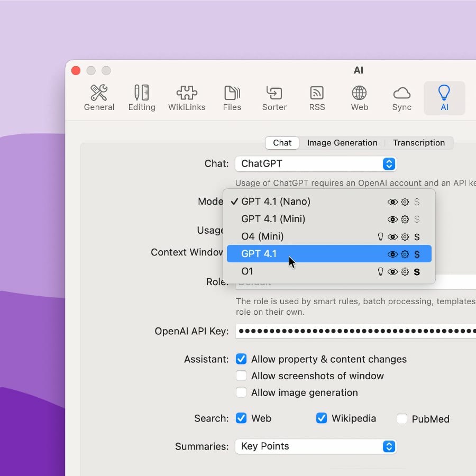Open the Files preferences pane
This screenshot has width=476, height=476.
[x=232, y=98]
